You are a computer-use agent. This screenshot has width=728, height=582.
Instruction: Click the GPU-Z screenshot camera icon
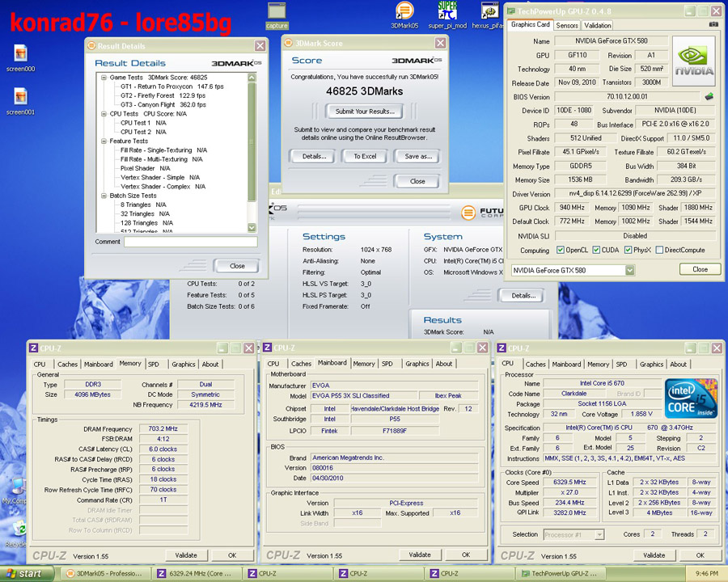pyautogui.click(x=713, y=24)
